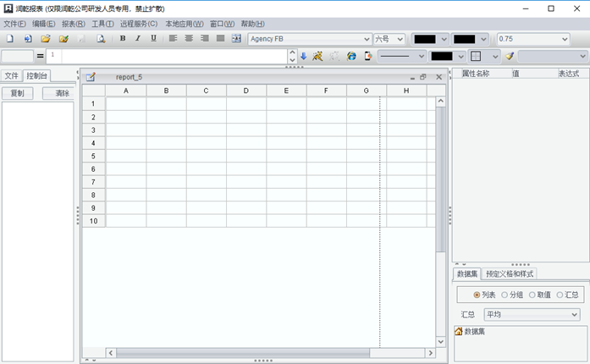
Task: Switch to the 控制台 tab
Action: [36, 75]
